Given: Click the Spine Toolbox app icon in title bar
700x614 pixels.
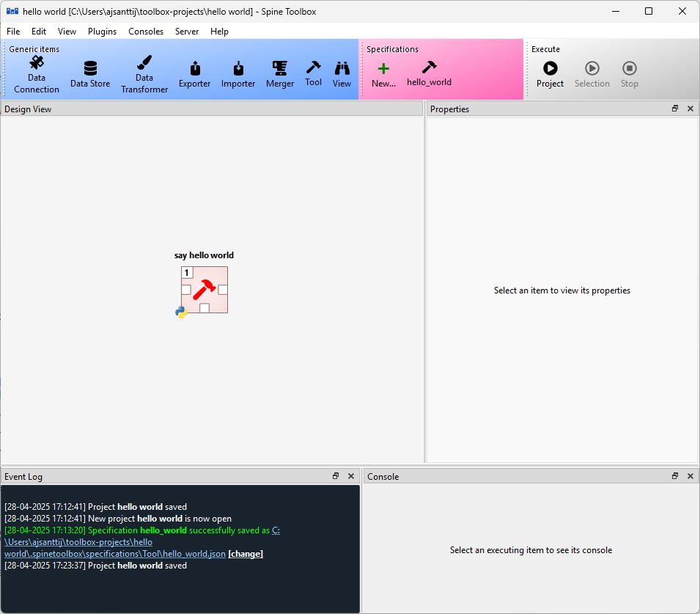Looking at the screenshot, I should coord(12,11).
